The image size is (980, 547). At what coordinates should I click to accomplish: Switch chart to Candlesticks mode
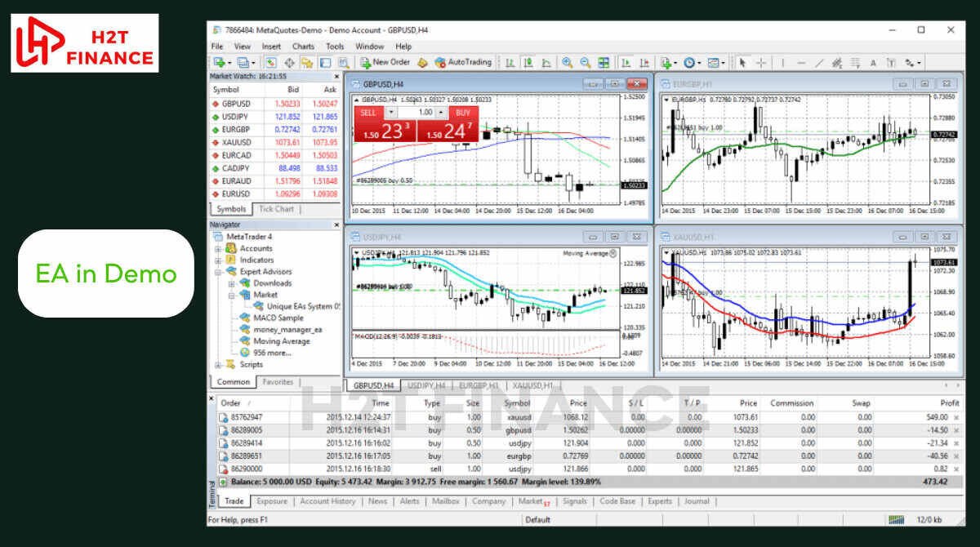click(528, 62)
